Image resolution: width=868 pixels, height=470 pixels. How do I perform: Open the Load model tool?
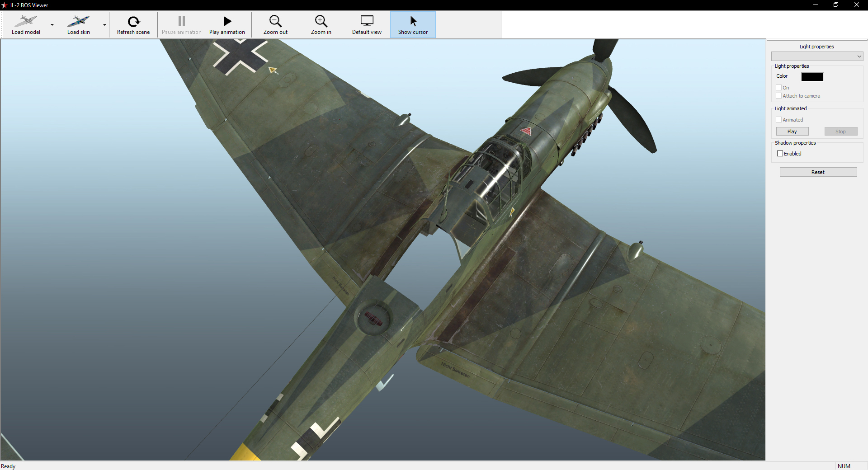(x=26, y=25)
